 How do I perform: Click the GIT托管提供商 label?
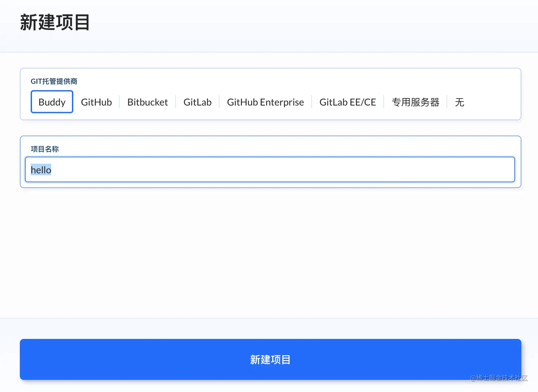[54, 81]
